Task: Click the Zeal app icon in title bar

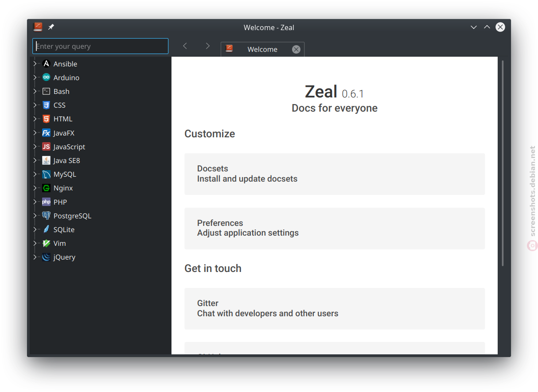Action: tap(38, 27)
